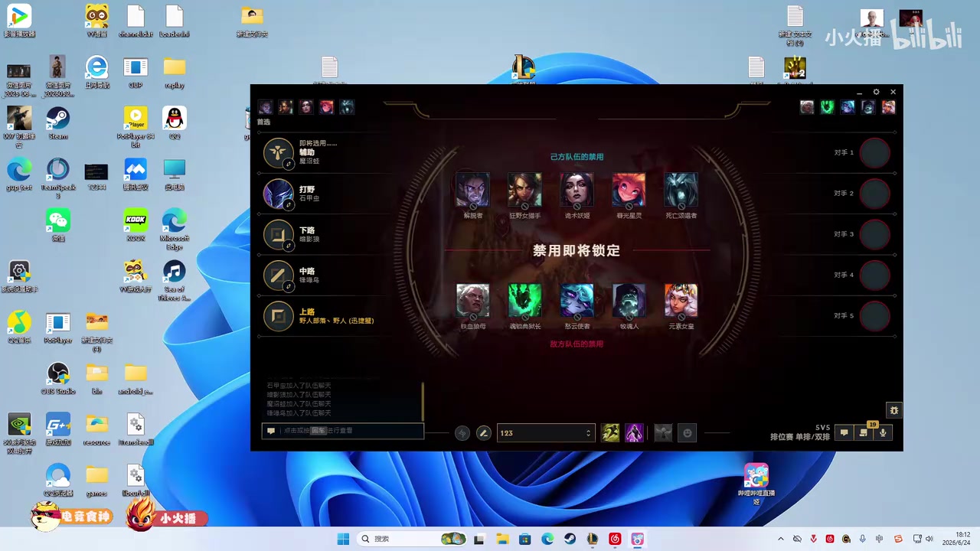Screen dimensions: 980x551
Task: Click the 对手 2 empty slot
Action: [x=874, y=194]
